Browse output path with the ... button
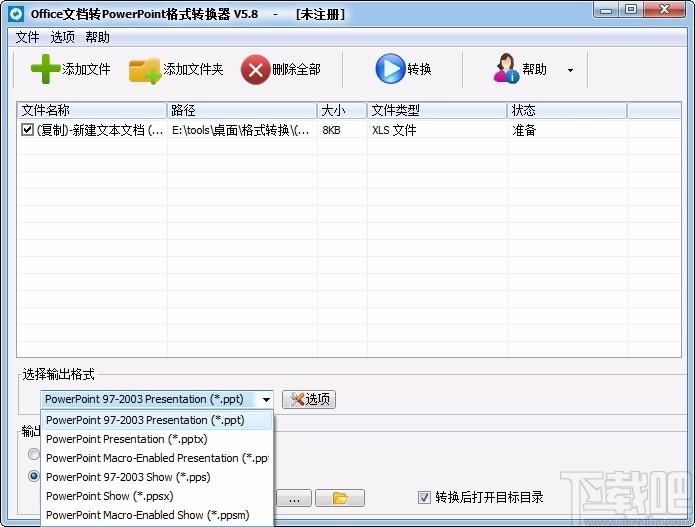Screen dimensions: 695x527 (x=294, y=498)
